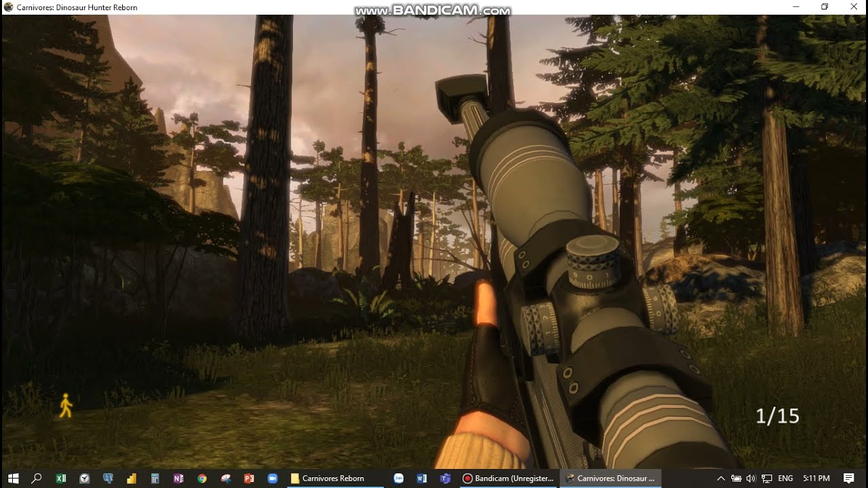
Task: Open the Calculator taskbar icon
Action: pos(155,478)
